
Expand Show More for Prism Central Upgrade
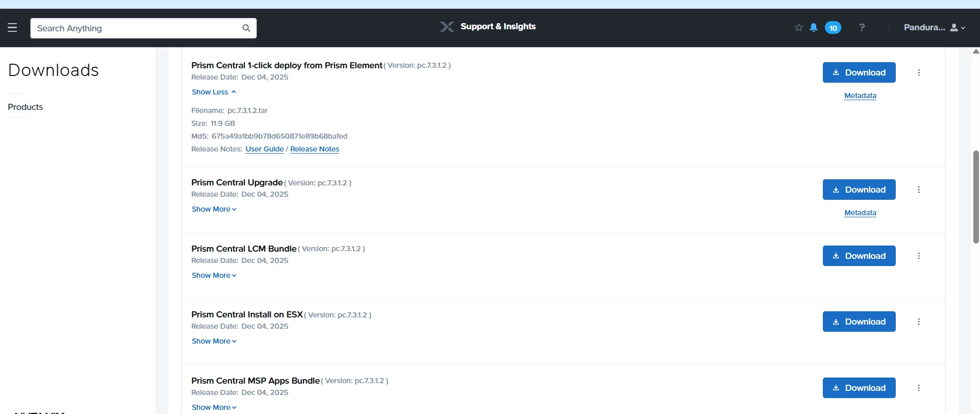pos(214,209)
